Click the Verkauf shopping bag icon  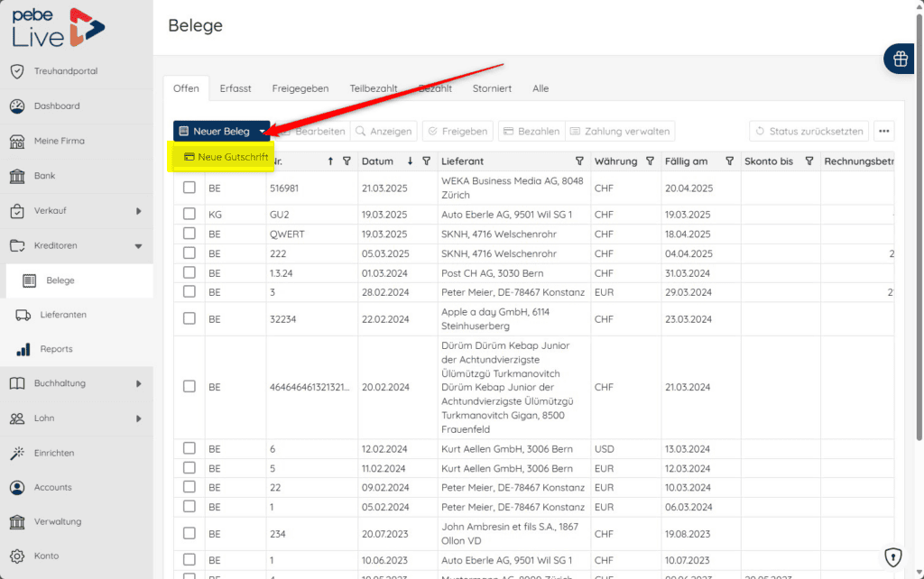(17, 210)
